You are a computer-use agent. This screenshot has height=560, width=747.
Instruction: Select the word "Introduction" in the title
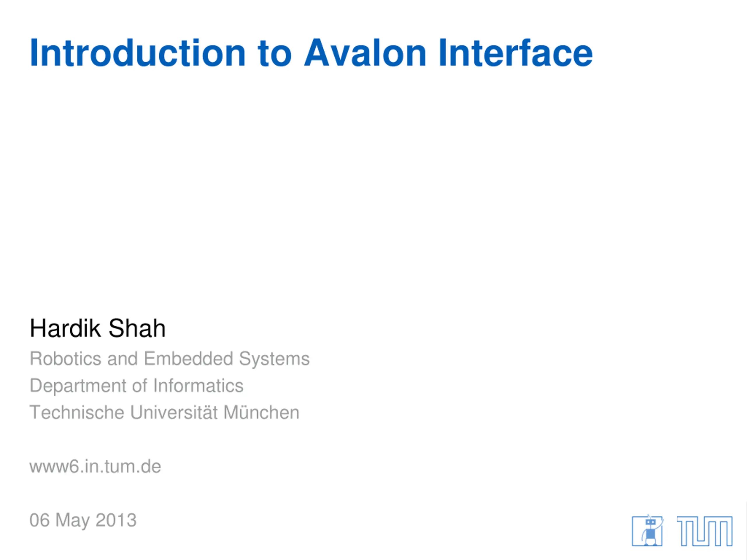click(138, 53)
